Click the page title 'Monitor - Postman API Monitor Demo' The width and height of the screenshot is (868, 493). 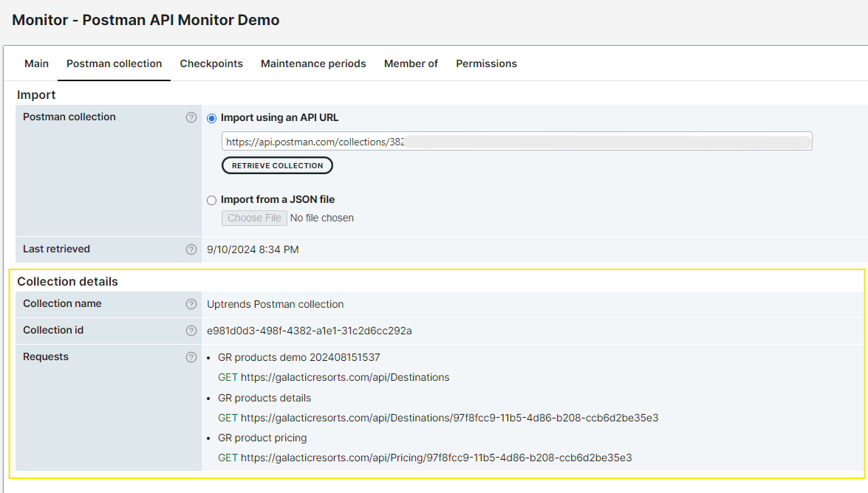coord(146,20)
